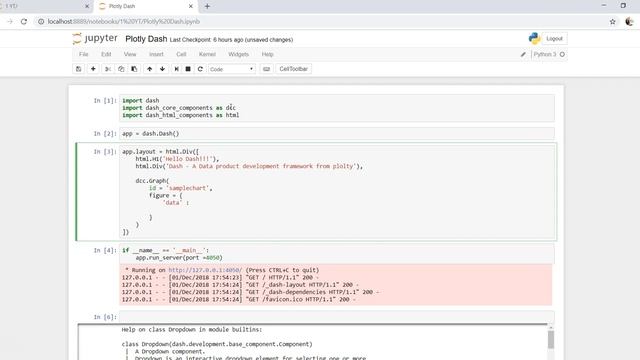Viewport: 640px width, 360px height.
Task: Open the cell type Code dropdown
Action: pyautogui.click(x=231, y=69)
